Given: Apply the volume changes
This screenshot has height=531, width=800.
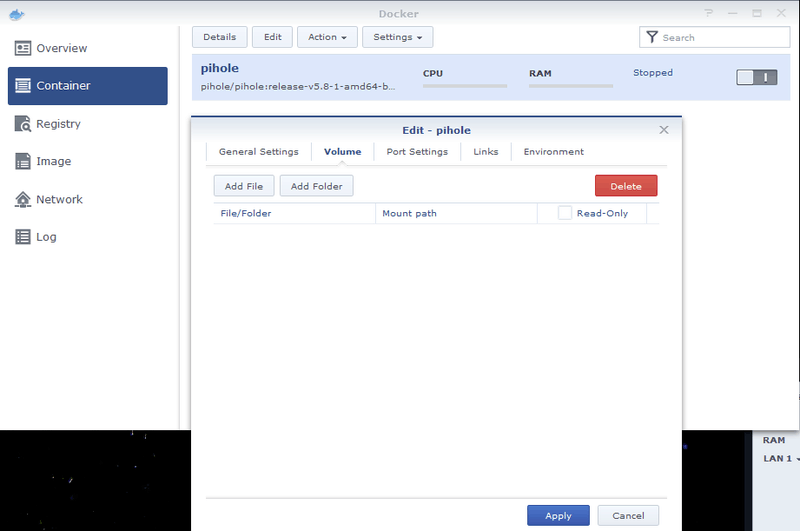Looking at the screenshot, I should tap(558, 516).
